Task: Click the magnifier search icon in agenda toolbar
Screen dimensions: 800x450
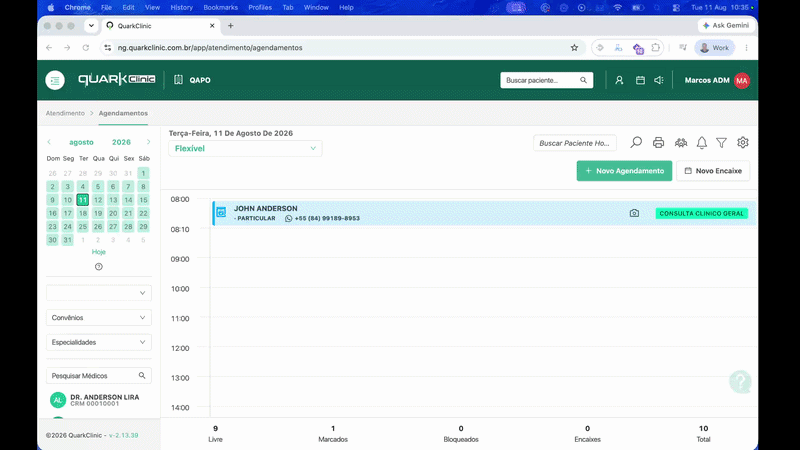Action: (x=636, y=142)
